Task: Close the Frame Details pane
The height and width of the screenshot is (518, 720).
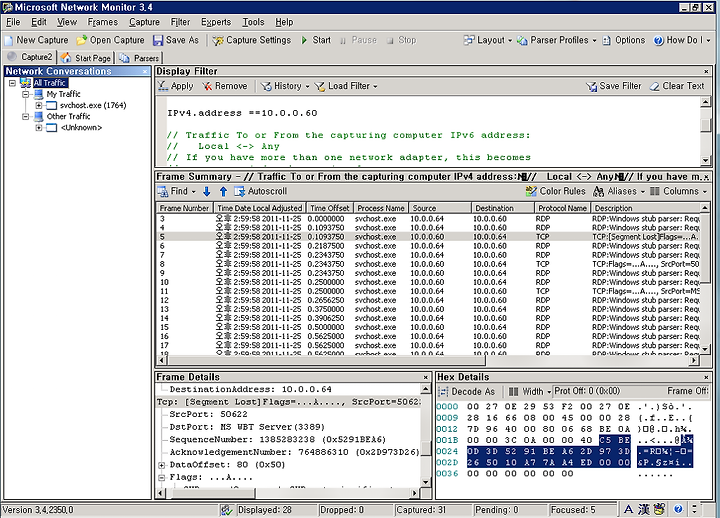Action: pyautogui.click(x=426, y=377)
